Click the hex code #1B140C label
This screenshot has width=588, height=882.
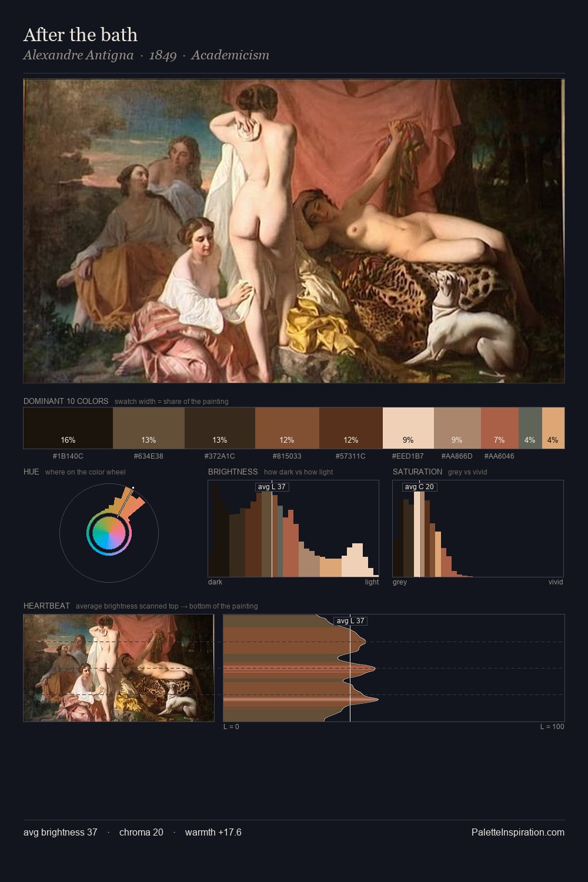[x=68, y=456]
